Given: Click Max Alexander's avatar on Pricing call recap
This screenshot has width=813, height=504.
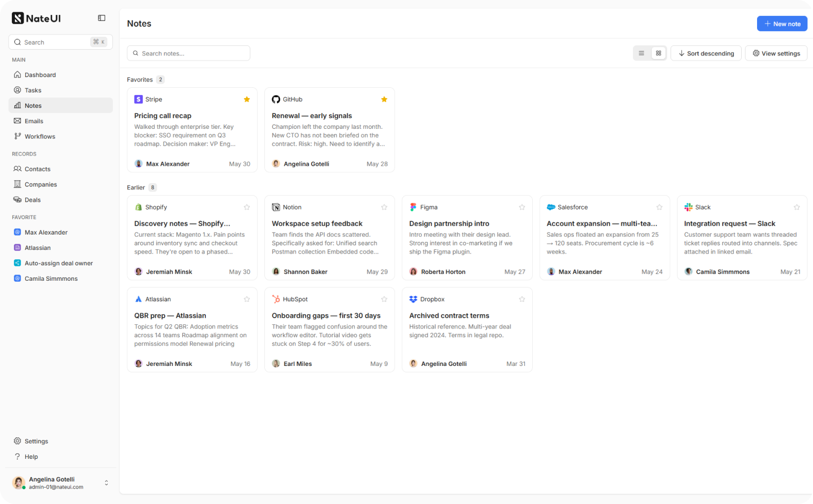Looking at the screenshot, I should (139, 164).
